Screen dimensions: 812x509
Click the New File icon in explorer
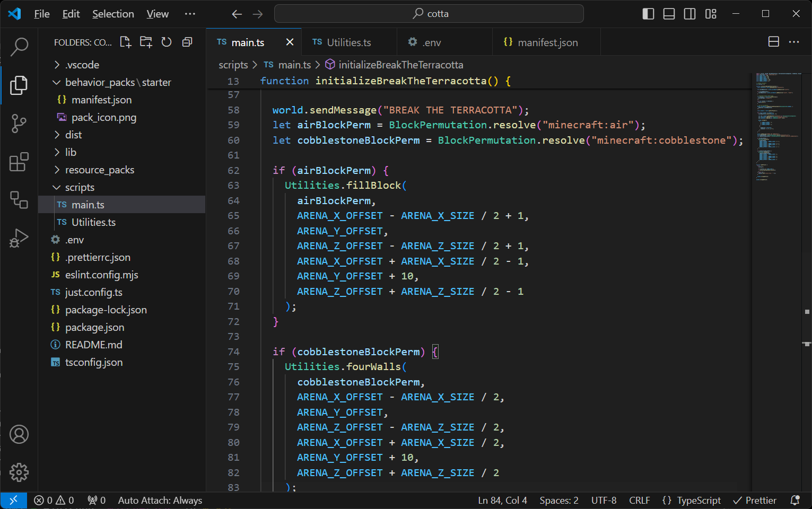(125, 42)
